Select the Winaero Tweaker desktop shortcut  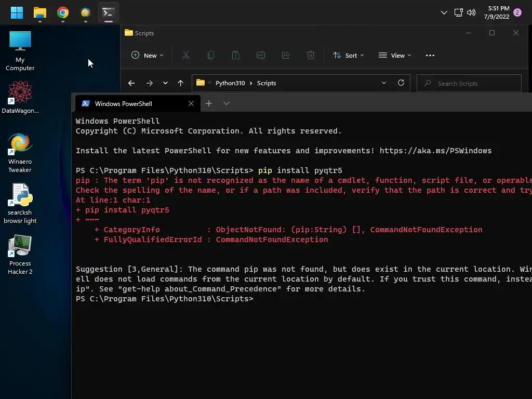[20, 153]
